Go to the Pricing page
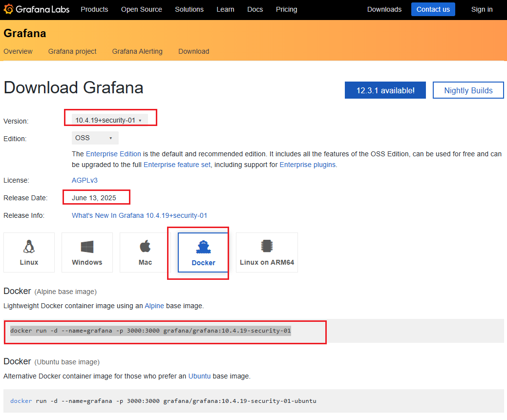The image size is (507, 420). [x=286, y=9]
